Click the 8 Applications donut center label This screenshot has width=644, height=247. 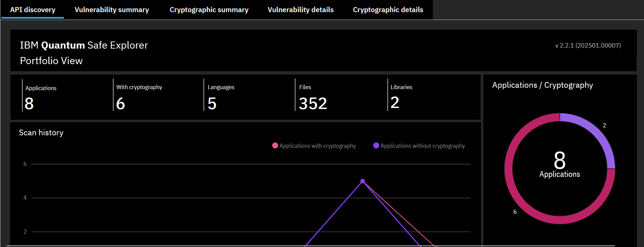coord(559,165)
